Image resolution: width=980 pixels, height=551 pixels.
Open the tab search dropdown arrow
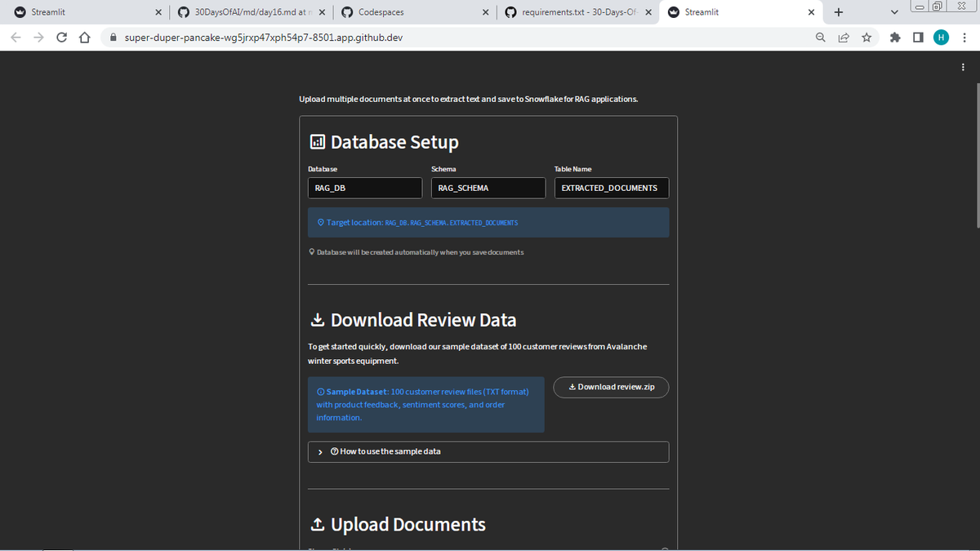[894, 12]
